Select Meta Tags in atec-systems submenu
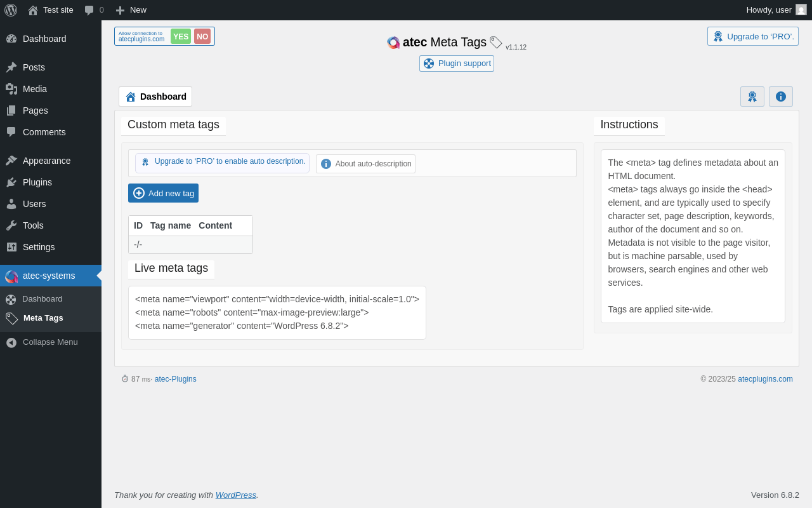Viewport: 812px width, 508px height. [43, 318]
